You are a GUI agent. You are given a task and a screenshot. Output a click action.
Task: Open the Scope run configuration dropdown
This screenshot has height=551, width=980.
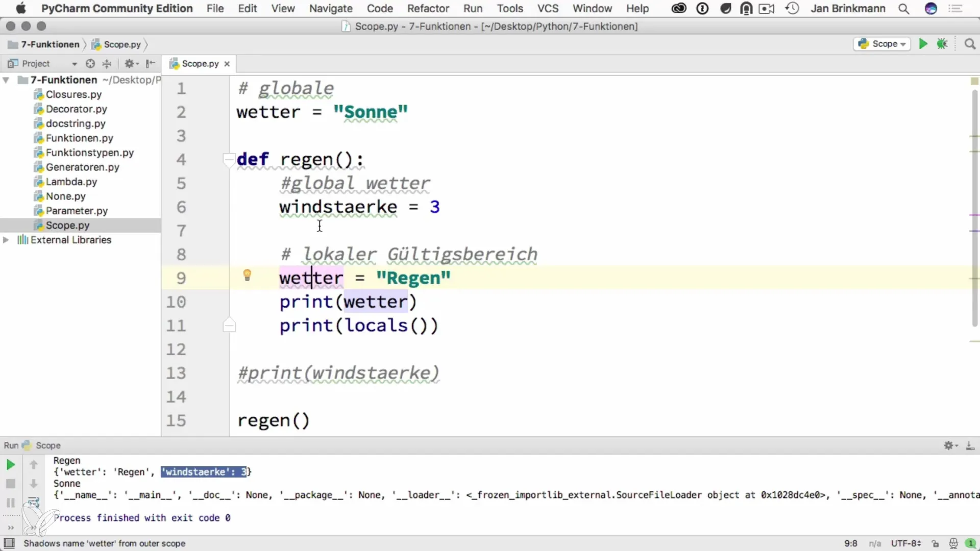[x=883, y=44]
